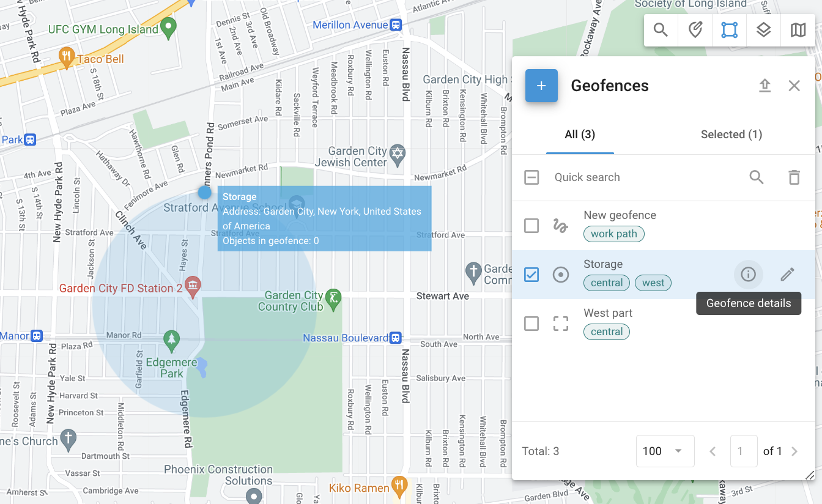This screenshot has width=822, height=504.
Task: Open the places tag tool icon
Action: pyautogui.click(x=695, y=30)
